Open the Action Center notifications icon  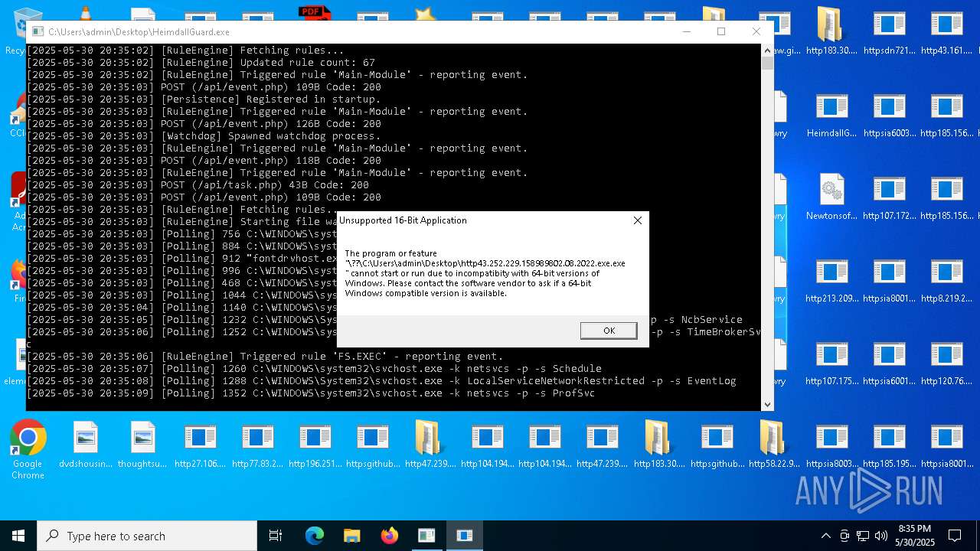[x=955, y=536]
